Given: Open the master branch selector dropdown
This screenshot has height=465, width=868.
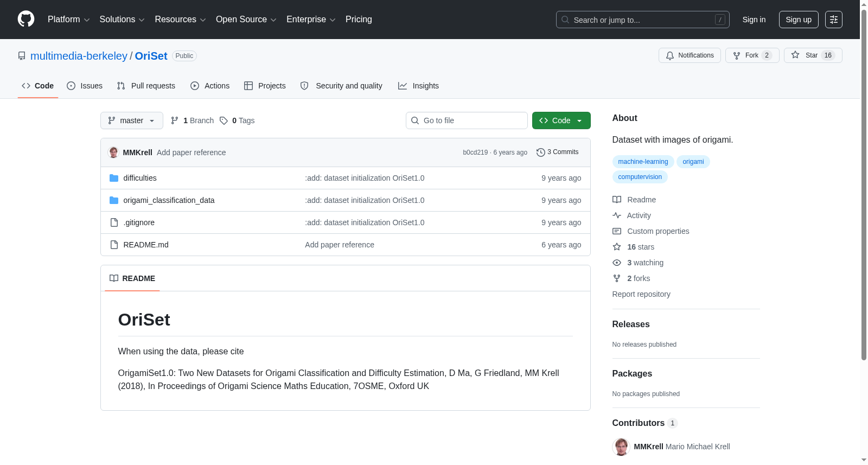Looking at the screenshot, I should [132, 120].
